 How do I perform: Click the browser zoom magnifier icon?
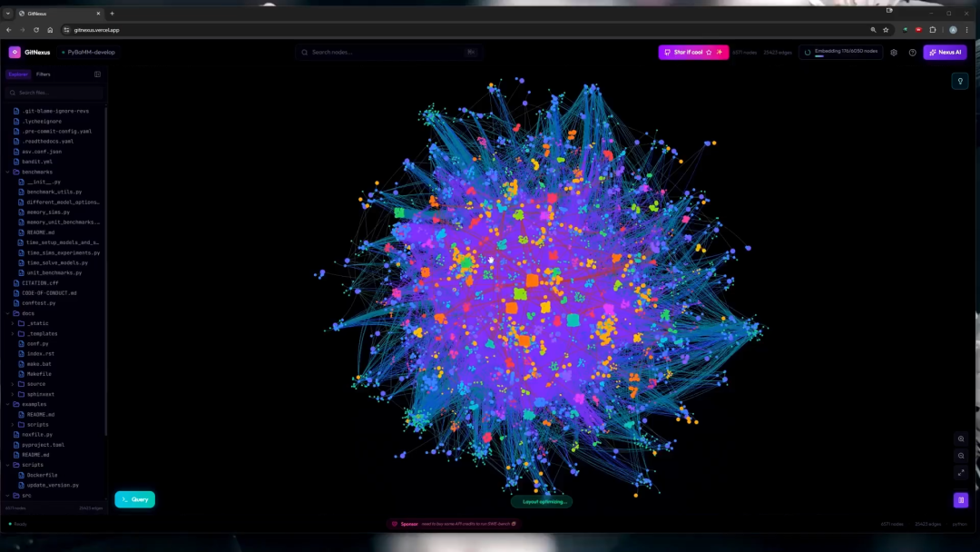click(873, 30)
